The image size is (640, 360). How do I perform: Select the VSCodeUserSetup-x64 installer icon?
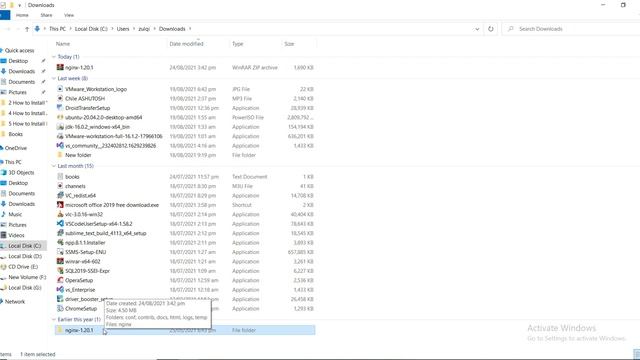point(60,224)
